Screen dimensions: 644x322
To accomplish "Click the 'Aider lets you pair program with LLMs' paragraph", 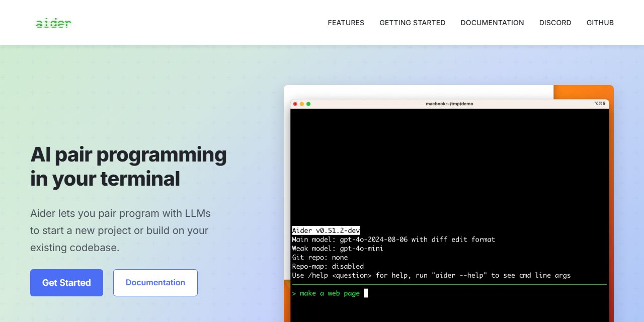I will pyautogui.click(x=121, y=230).
